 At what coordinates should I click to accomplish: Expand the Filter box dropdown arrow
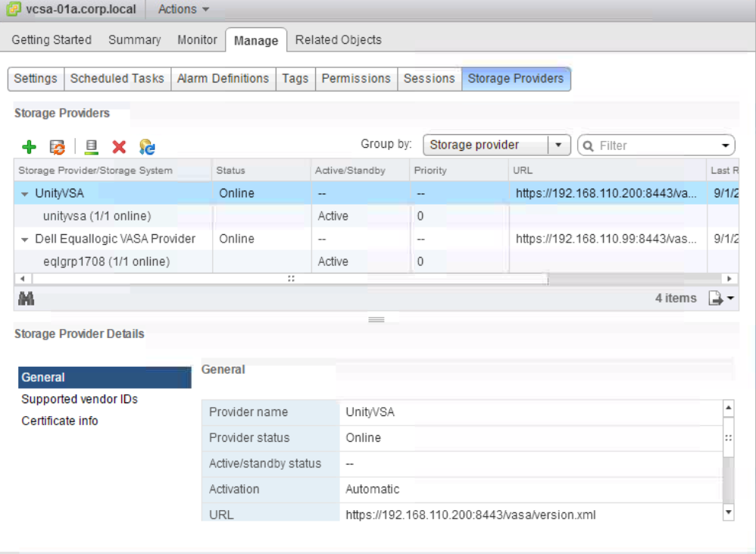point(725,146)
